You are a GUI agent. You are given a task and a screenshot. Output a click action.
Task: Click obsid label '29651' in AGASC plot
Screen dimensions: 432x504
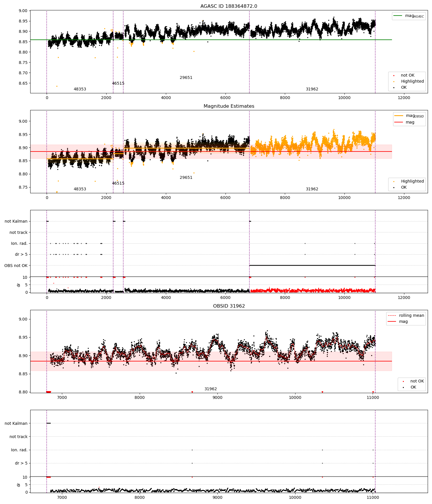[186, 77]
